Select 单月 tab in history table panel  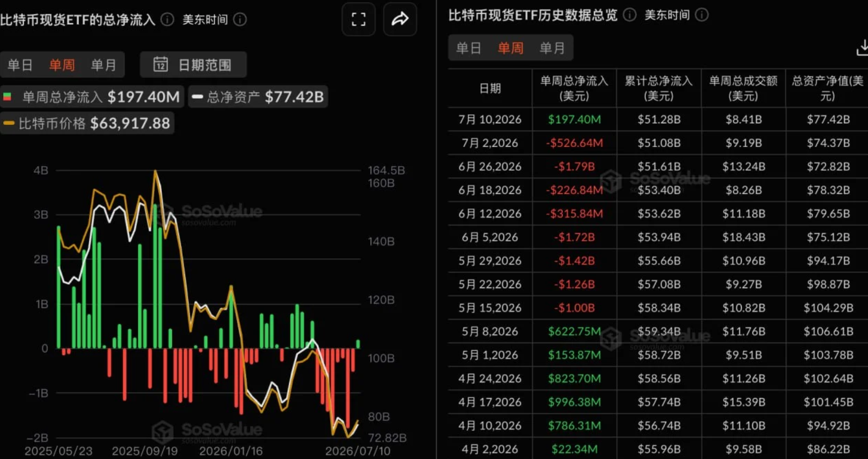coord(552,48)
